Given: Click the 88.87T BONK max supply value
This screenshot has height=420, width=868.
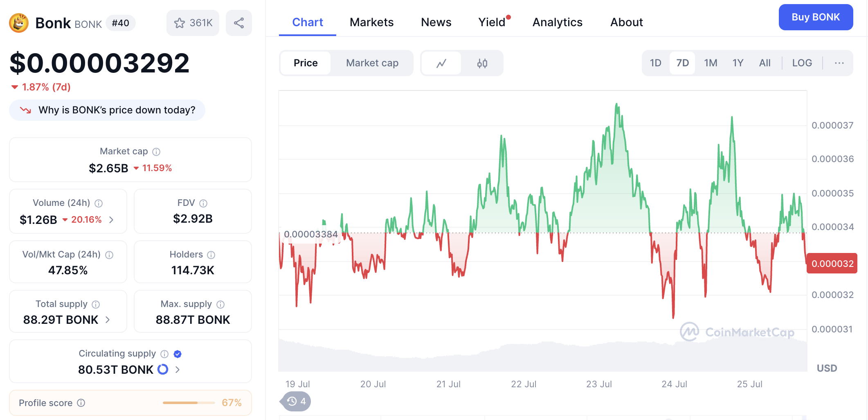Looking at the screenshot, I should pyautogui.click(x=193, y=320).
